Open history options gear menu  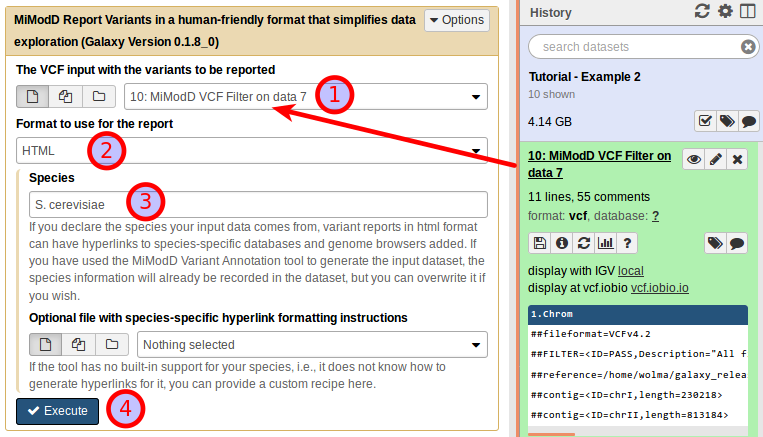coord(725,11)
